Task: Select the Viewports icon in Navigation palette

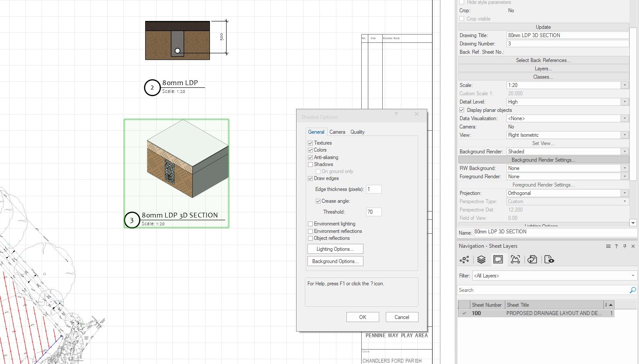Action: pos(515,260)
